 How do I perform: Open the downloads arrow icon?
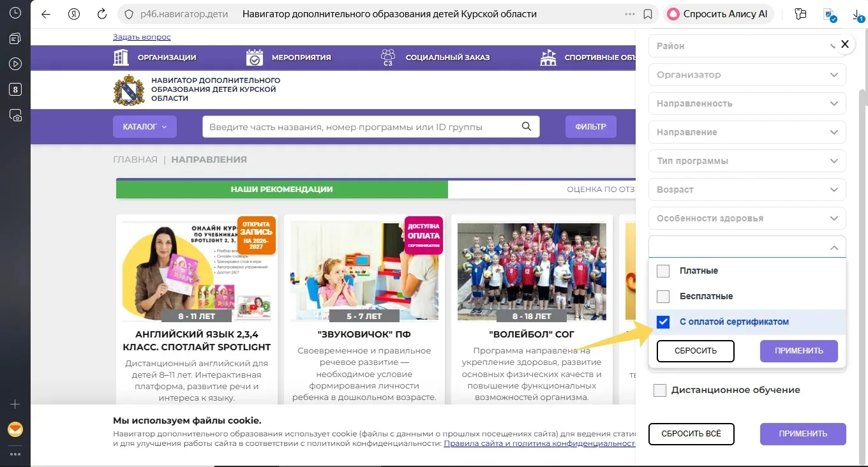858,14
